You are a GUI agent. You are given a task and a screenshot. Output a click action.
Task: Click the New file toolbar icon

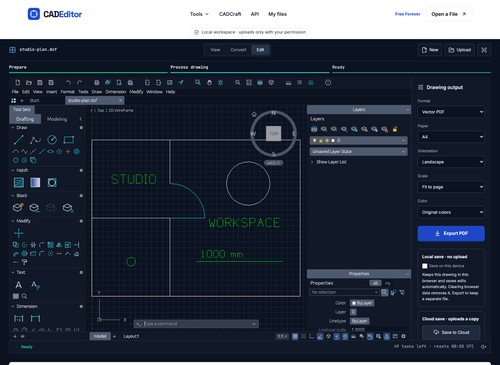(18, 82)
